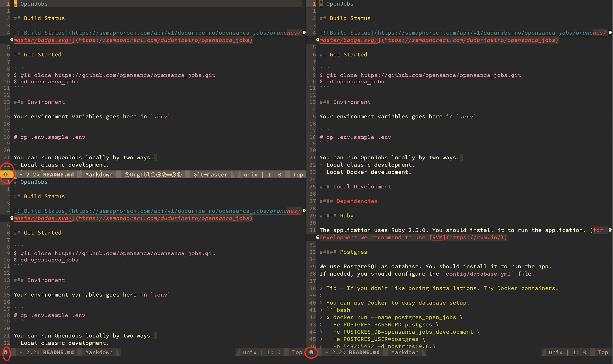This screenshot has width=613, height=364.
Task: Click the circled p minor-mode indicator
Action: (x=174, y=175)
